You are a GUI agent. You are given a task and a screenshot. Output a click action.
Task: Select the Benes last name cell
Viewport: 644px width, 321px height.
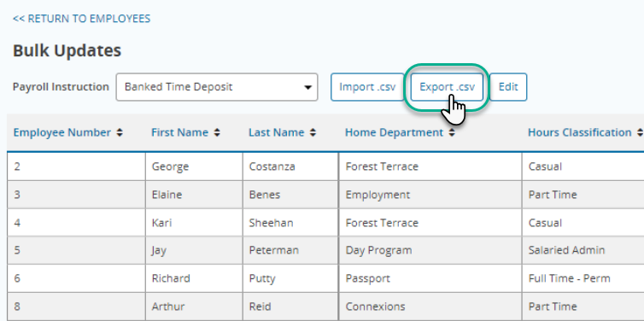(x=290, y=194)
